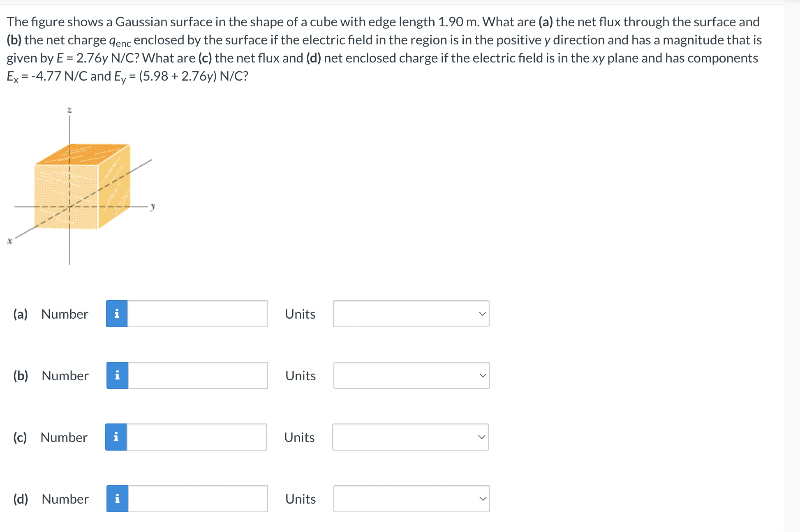Click into the Number field for part (a)
This screenshot has width=800, height=532.
click(x=197, y=314)
